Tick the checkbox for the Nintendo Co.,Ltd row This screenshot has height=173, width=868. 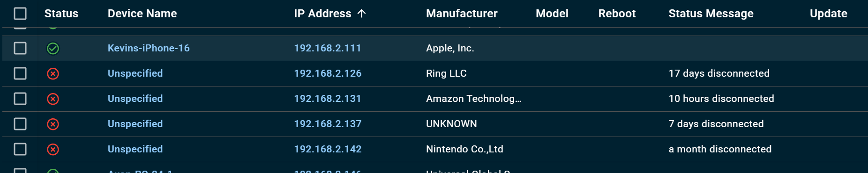click(x=20, y=149)
